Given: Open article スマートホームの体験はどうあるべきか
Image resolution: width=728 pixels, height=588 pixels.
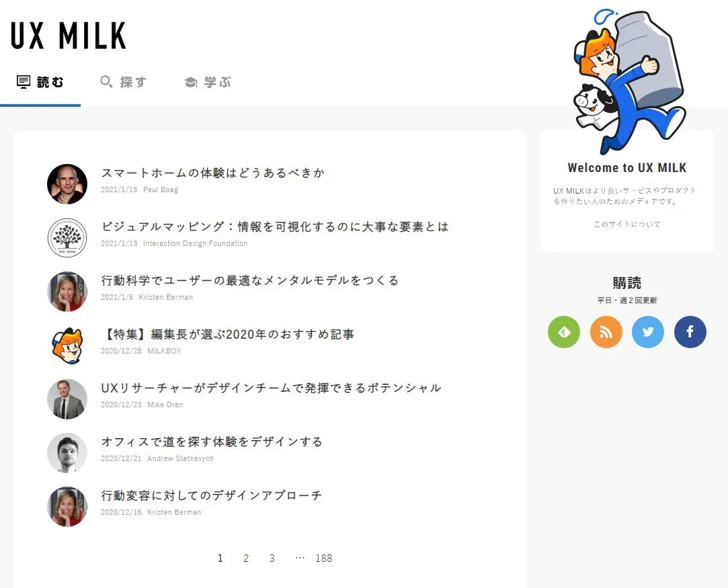Looking at the screenshot, I should click(212, 173).
